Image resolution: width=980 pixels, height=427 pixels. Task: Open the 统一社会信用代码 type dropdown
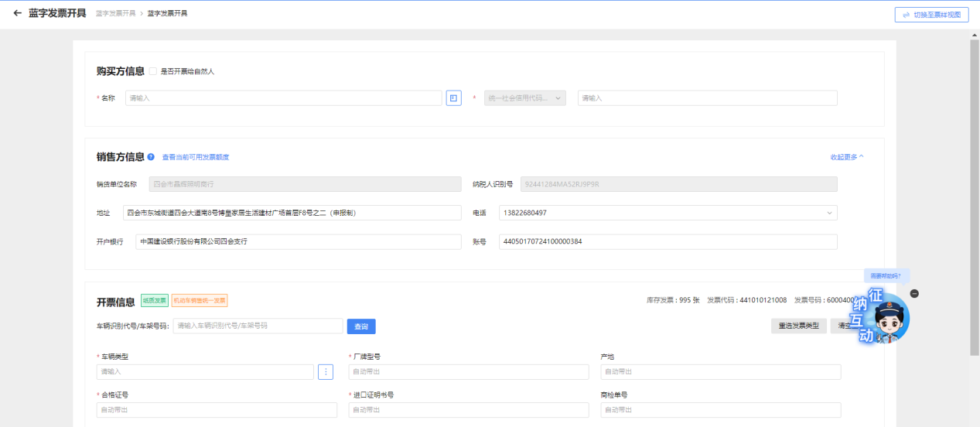click(x=524, y=98)
